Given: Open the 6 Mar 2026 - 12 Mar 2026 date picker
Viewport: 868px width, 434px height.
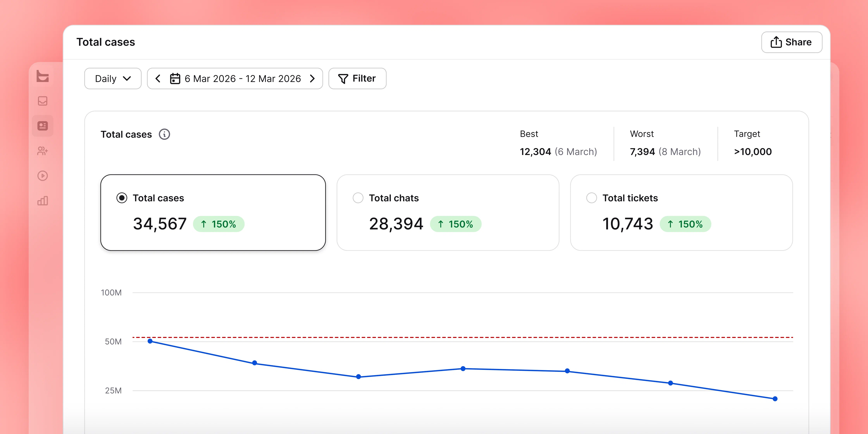Looking at the screenshot, I should point(235,78).
